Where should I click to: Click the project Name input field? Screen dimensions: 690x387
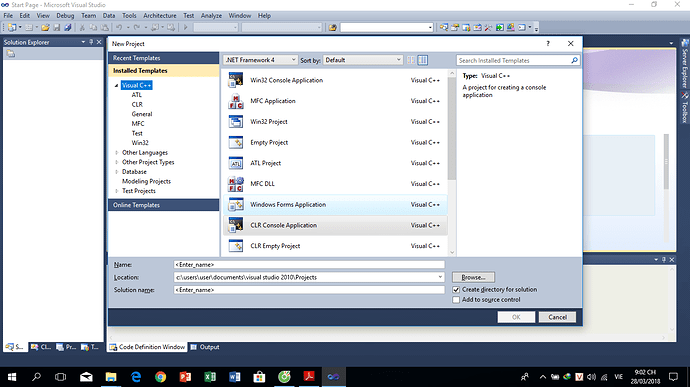tap(309, 265)
